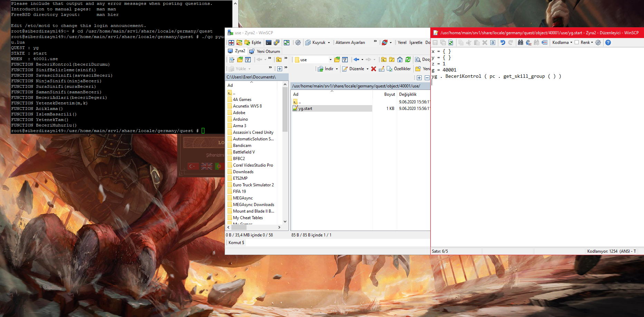Click the editor find binoculars icon
644x317 pixels.
click(520, 43)
